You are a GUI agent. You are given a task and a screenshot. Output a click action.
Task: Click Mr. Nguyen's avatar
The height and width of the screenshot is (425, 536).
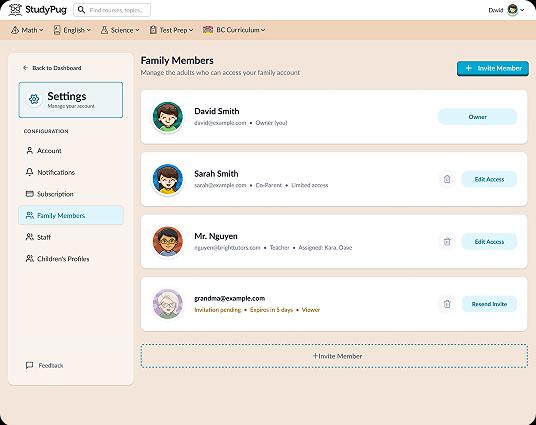[x=168, y=242]
